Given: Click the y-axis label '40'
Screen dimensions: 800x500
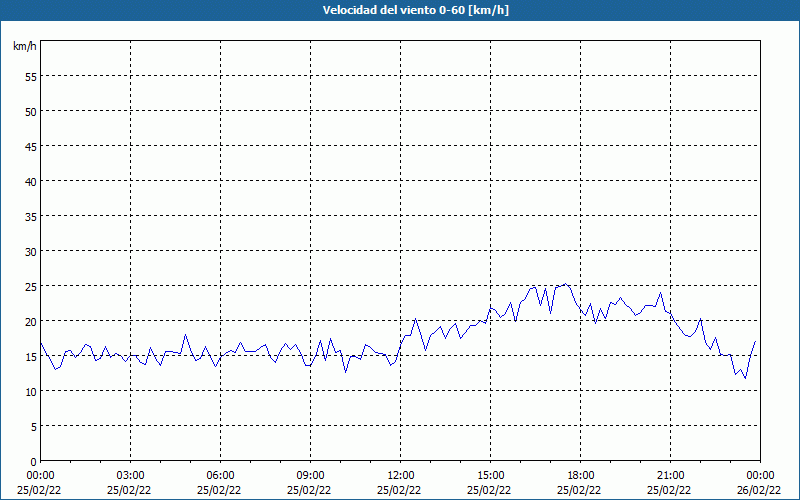Looking at the screenshot, I should (x=31, y=182).
